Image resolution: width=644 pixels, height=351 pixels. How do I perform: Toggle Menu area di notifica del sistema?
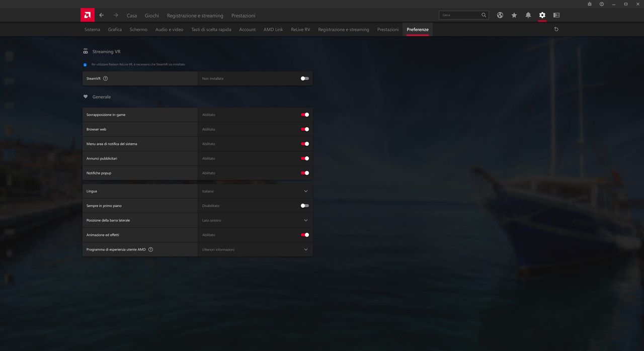coord(305,144)
